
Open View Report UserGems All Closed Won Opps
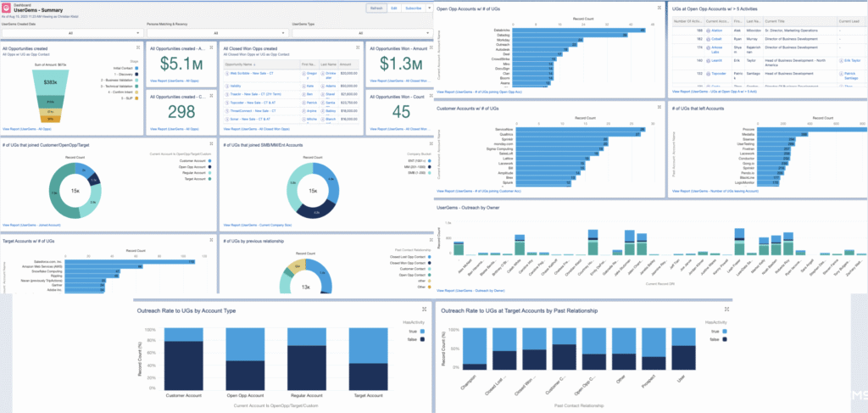pos(256,128)
